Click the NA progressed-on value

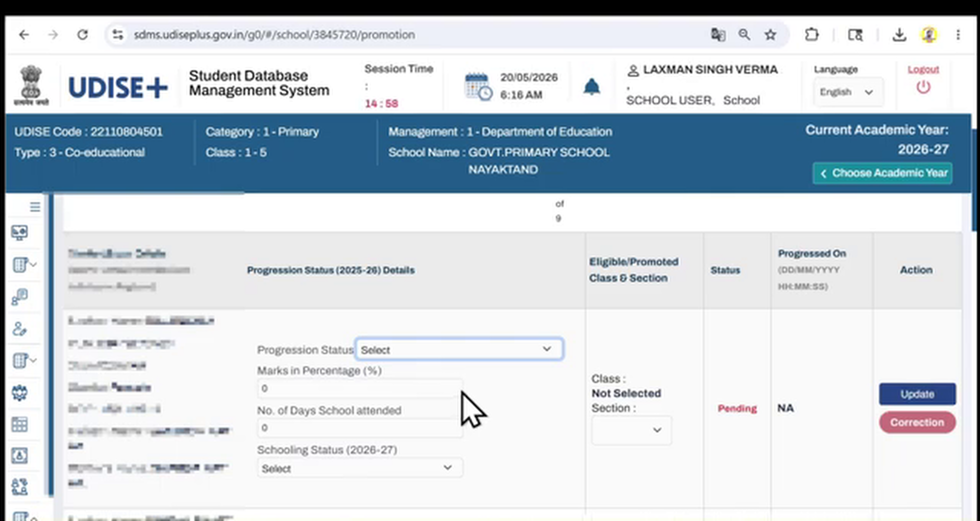(786, 408)
